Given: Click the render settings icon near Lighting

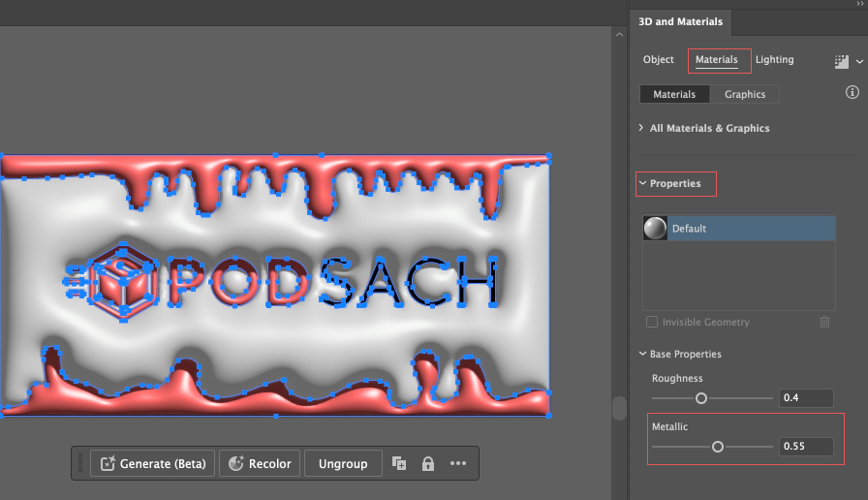Looking at the screenshot, I should 842,61.
